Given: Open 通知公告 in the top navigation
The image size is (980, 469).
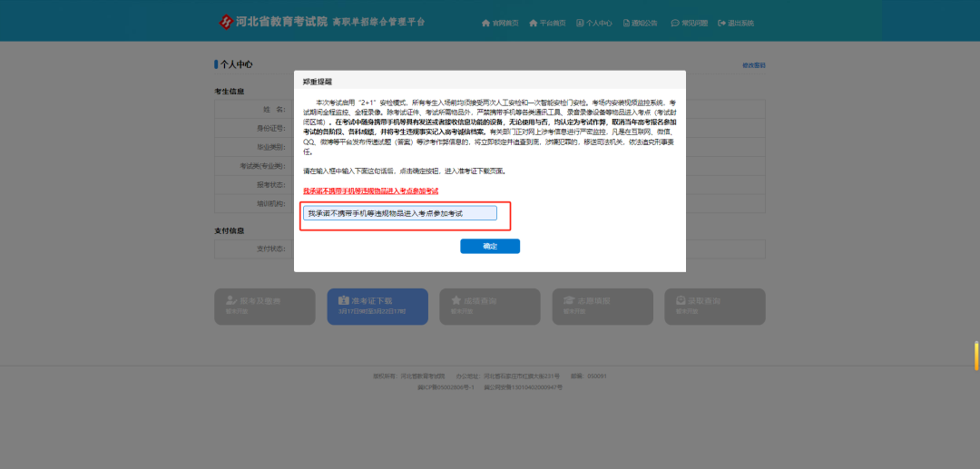Looking at the screenshot, I should pyautogui.click(x=641, y=23).
